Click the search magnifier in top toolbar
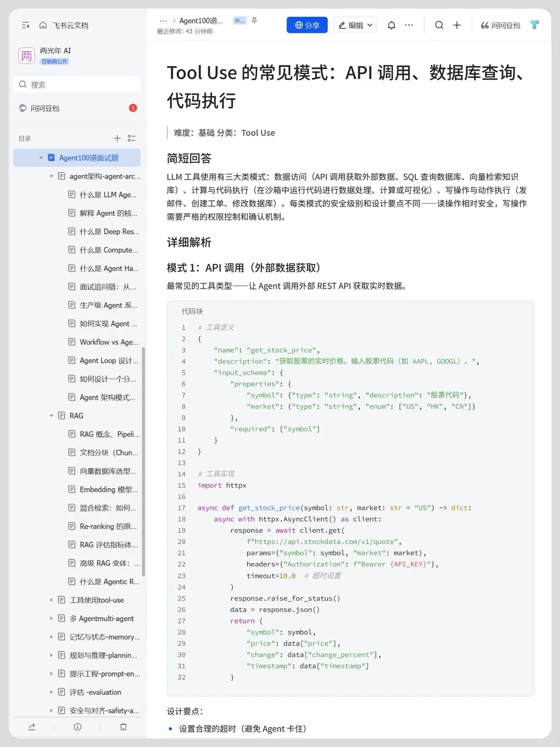This screenshot has height=747, width=560. click(439, 25)
